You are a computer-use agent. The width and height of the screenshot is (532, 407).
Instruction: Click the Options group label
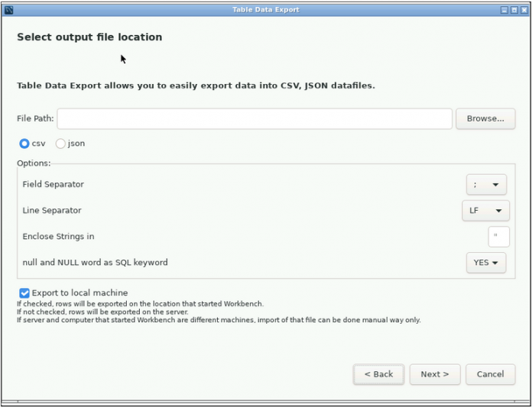(x=34, y=163)
